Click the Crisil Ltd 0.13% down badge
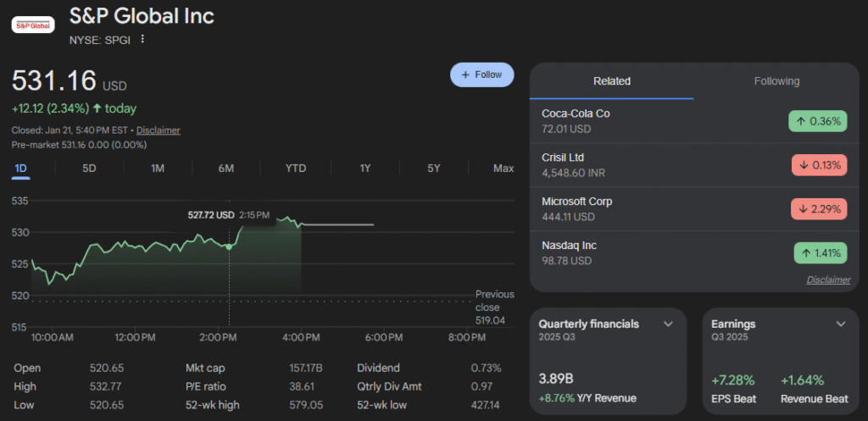This screenshot has width=868, height=421. [817, 165]
